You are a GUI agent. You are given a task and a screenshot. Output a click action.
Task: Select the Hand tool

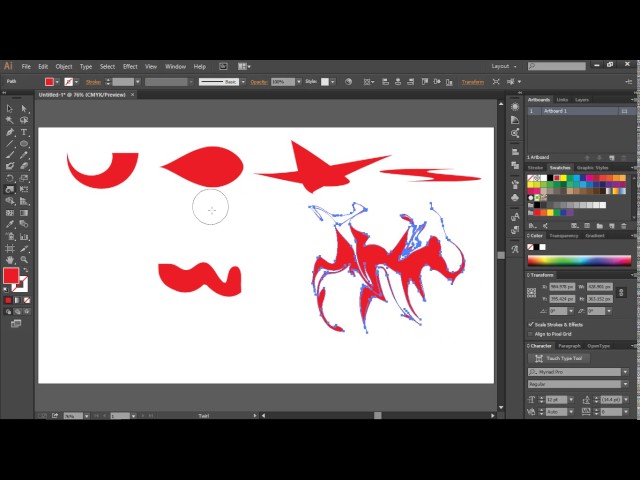9,259
